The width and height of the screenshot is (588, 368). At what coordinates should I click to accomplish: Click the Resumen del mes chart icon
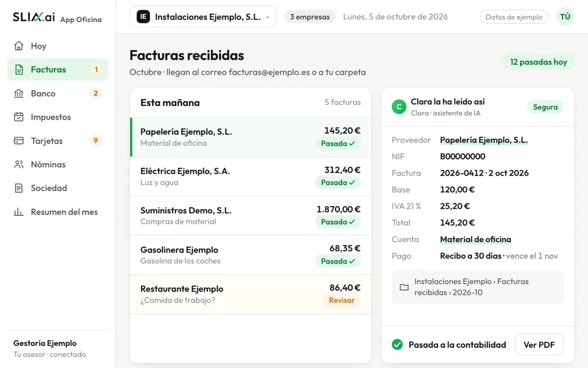point(19,212)
